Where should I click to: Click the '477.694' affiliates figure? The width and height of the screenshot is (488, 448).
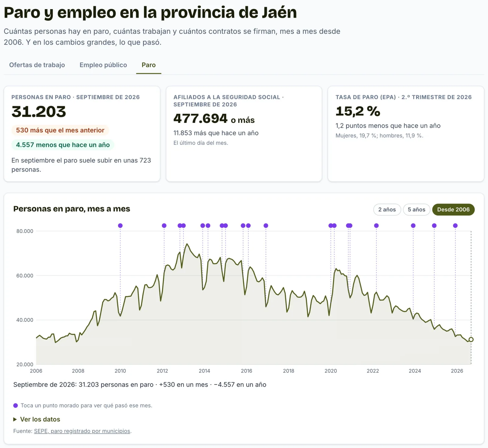[x=200, y=118]
